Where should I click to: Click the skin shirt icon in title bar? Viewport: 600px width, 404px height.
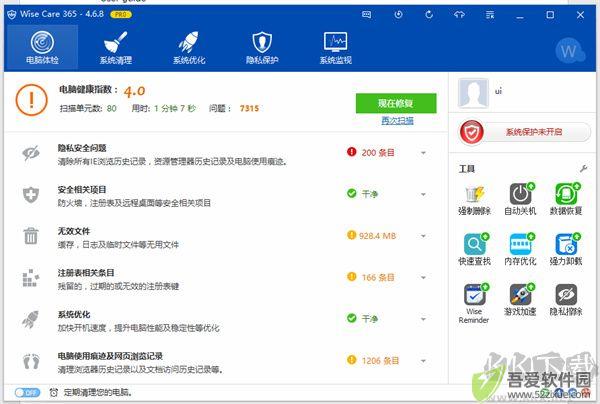coord(459,15)
